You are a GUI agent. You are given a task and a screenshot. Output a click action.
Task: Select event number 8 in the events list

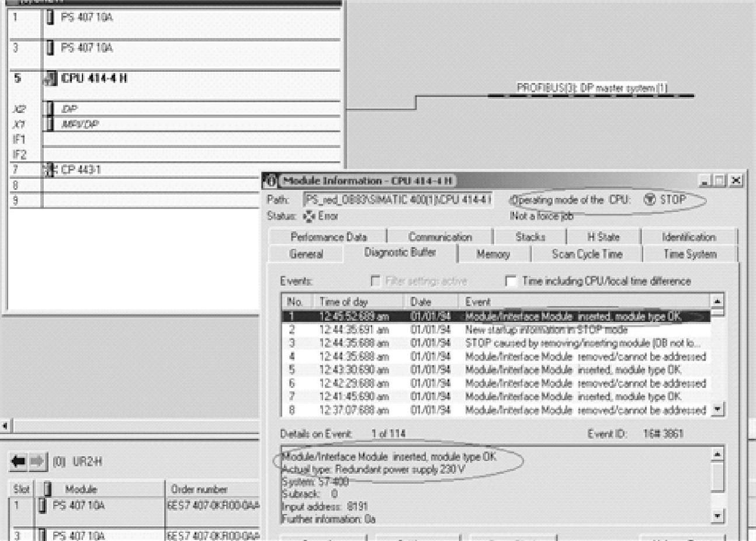[x=496, y=410]
